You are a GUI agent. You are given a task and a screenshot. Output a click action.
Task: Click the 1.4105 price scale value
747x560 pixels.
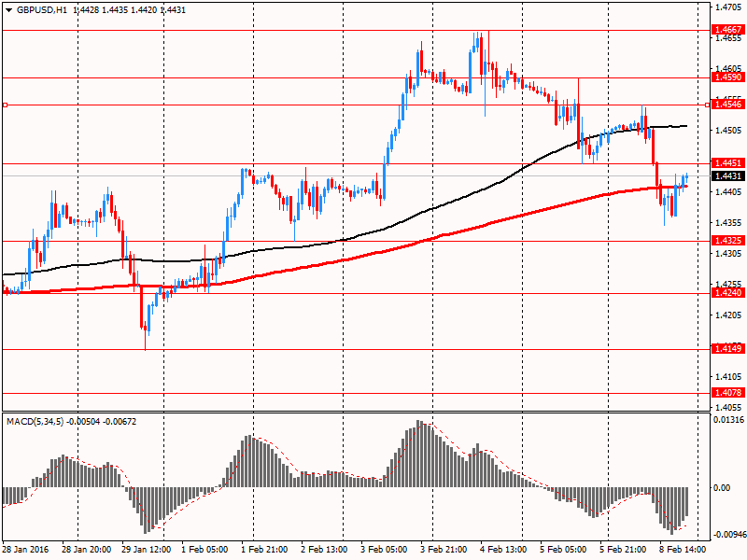[x=728, y=377]
